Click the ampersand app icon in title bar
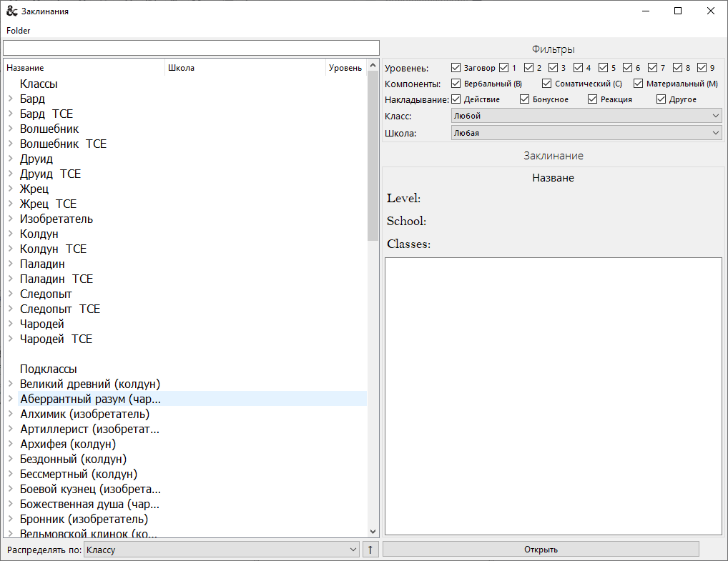The image size is (728, 561). 12,11
